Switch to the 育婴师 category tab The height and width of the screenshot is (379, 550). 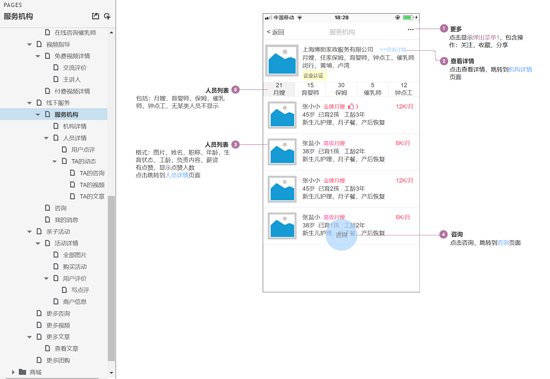310,89
